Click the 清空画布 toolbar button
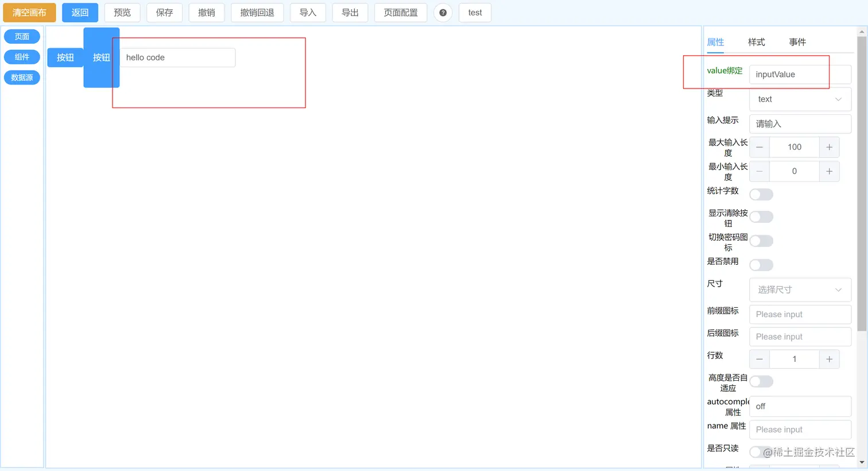 29,12
